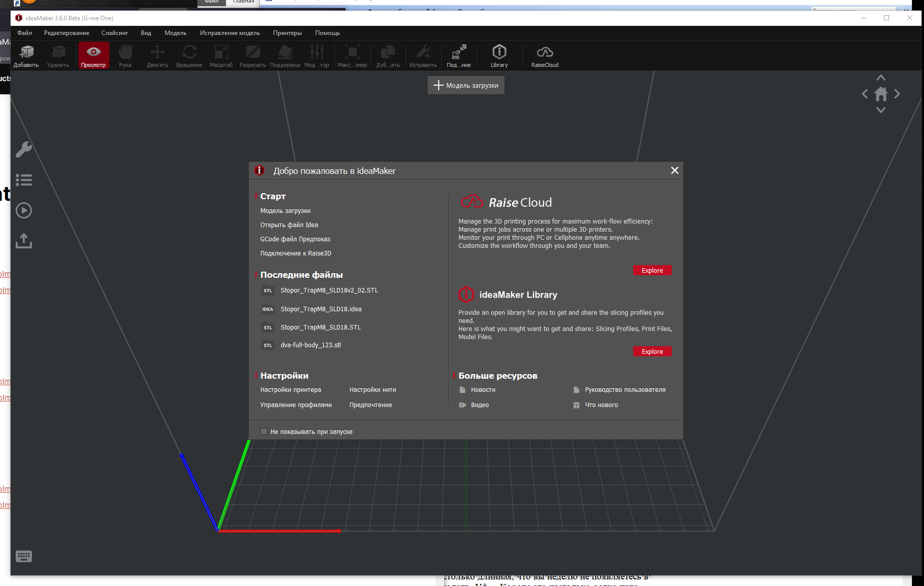The height and width of the screenshot is (586, 924).
Task: Open the Помощь menu
Action: coord(328,33)
